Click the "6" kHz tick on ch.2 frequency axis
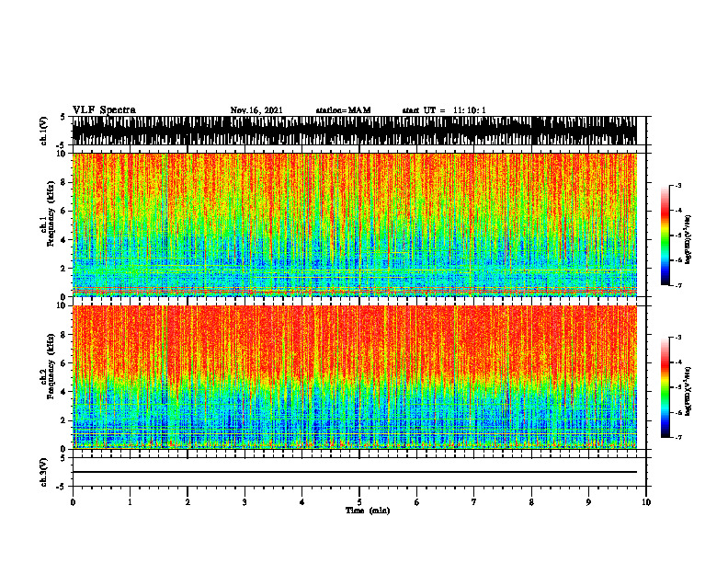 [x=63, y=363]
